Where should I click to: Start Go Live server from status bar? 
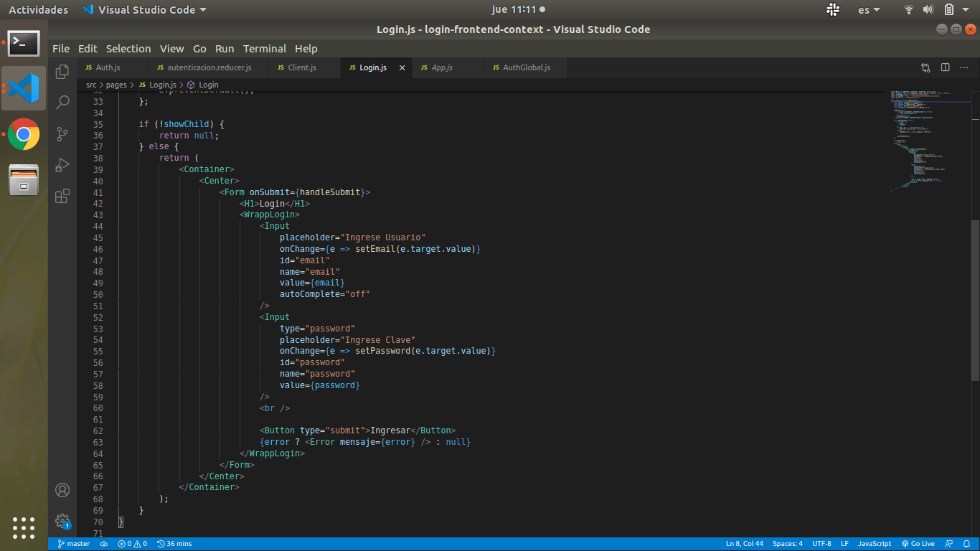pos(918,544)
